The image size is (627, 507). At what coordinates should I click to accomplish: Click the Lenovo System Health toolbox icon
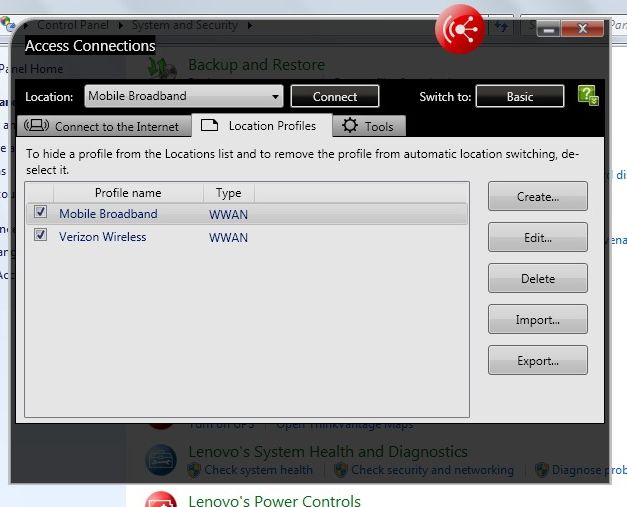(x=161, y=460)
